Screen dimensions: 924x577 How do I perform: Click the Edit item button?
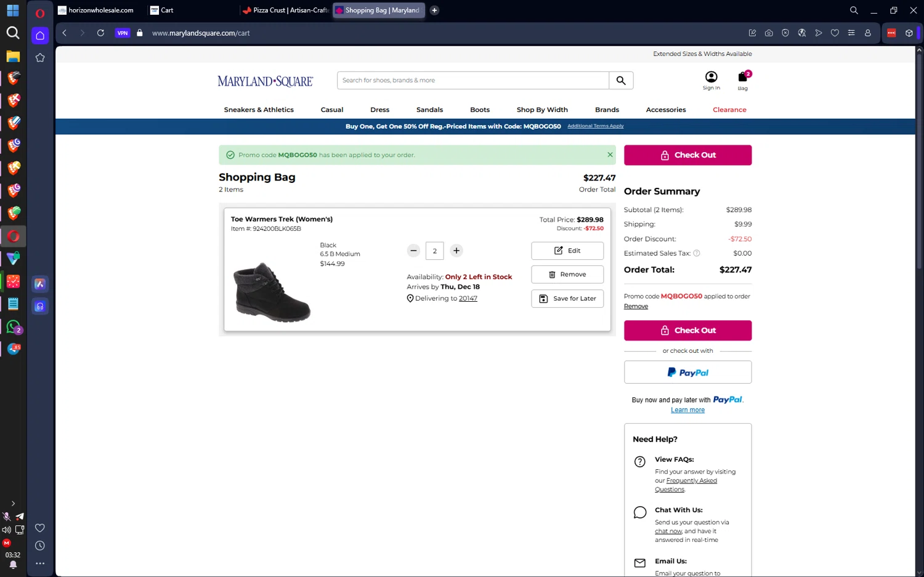tap(567, 251)
